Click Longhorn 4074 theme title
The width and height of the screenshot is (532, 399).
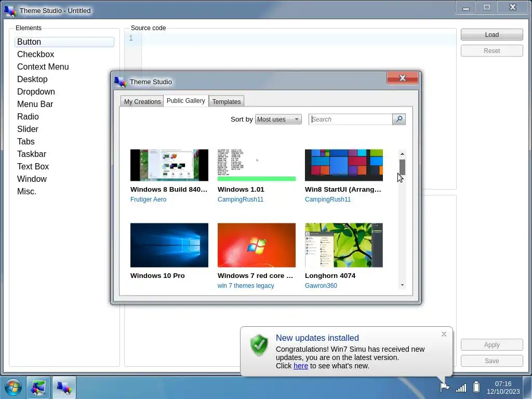pos(330,276)
